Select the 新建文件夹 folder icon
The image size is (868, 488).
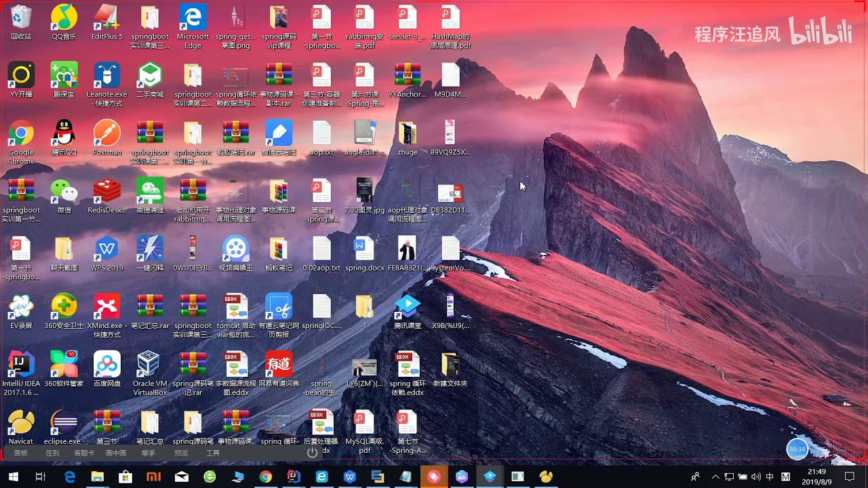pos(450,369)
